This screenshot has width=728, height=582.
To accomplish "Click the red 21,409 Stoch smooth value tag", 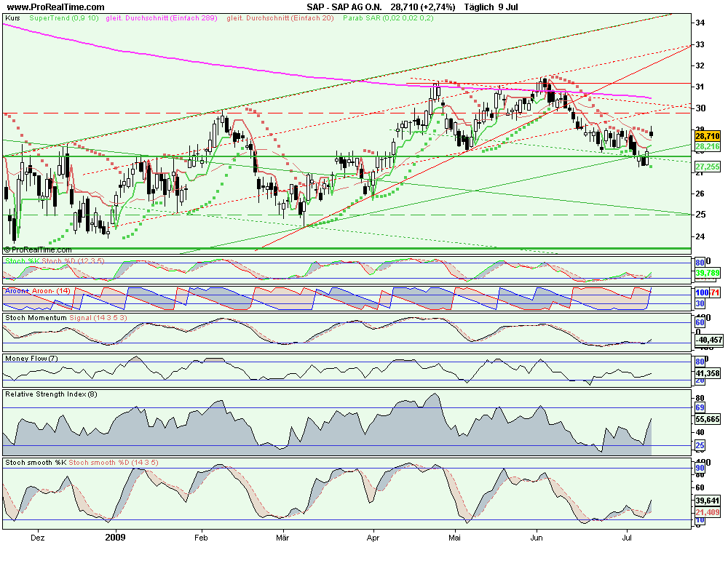I will (708, 512).
